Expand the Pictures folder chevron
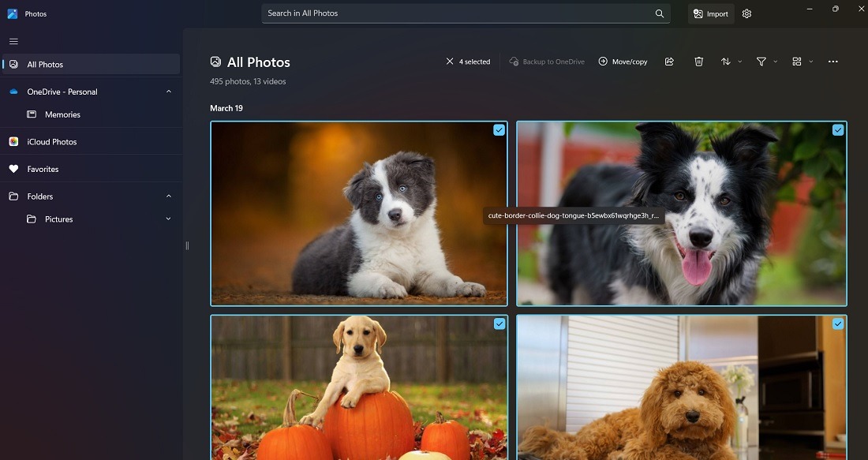 point(168,219)
